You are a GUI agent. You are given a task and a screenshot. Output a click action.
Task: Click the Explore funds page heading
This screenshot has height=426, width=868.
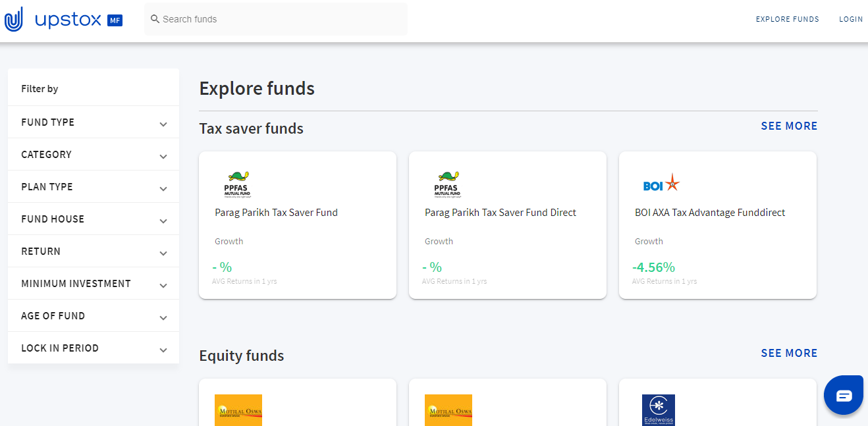pos(257,88)
